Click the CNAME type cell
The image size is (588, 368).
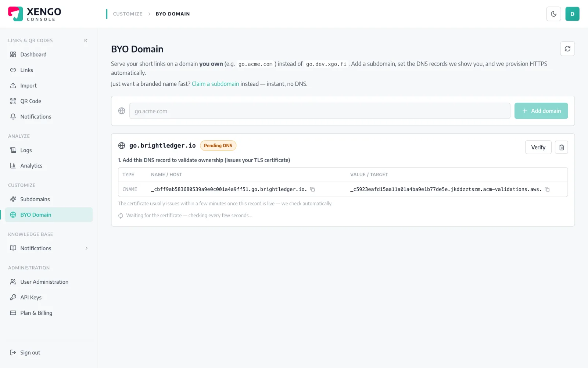pyautogui.click(x=130, y=190)
